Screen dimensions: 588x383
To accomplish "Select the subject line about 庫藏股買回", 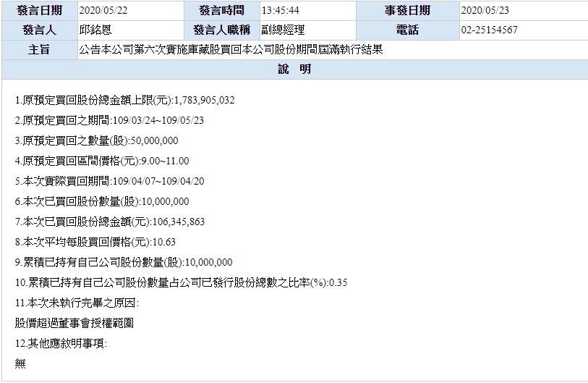I will click(231, 49).
